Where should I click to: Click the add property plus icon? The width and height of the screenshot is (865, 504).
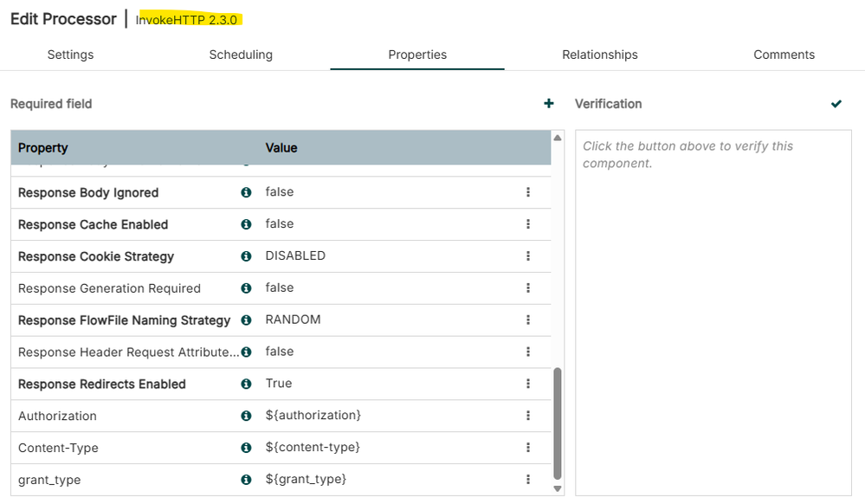tap(548, 104)
